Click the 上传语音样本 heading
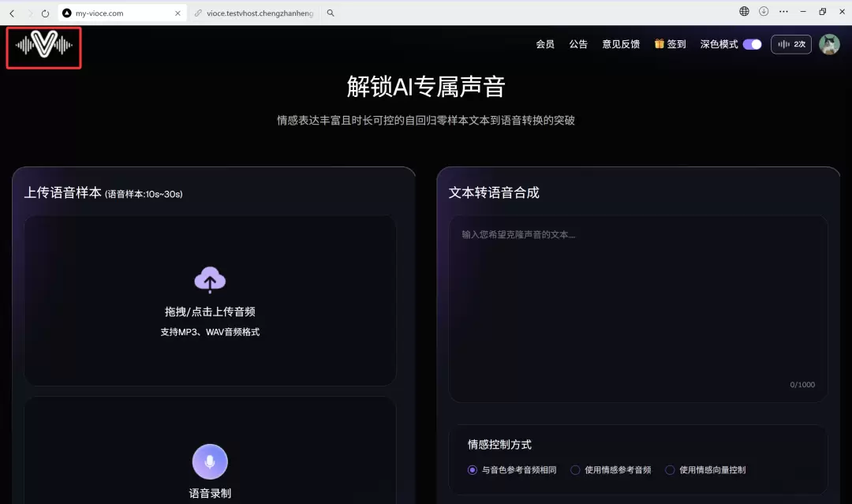Screen dimensions: 852x504 63,192
